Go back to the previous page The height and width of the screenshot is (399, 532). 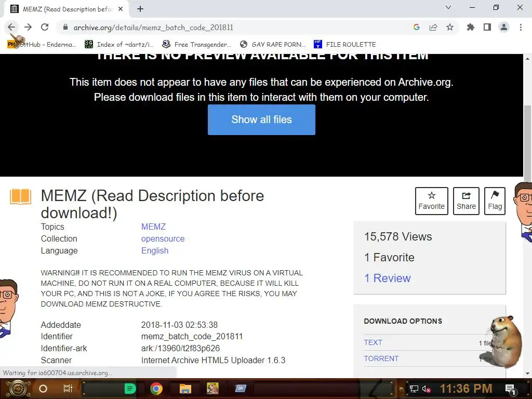click(11, 27)
